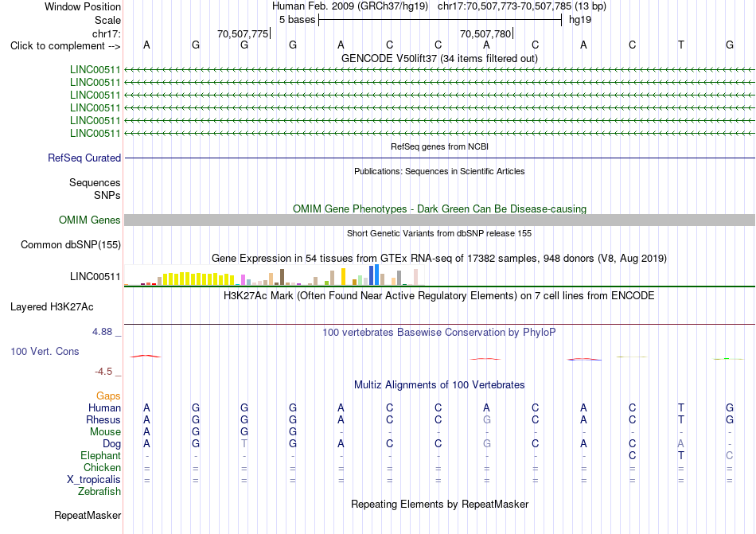Click the LINC00511 GTEx expression bar chart
Image resolution: width=756 pixels, height=534 pixels.
(274, 275)
